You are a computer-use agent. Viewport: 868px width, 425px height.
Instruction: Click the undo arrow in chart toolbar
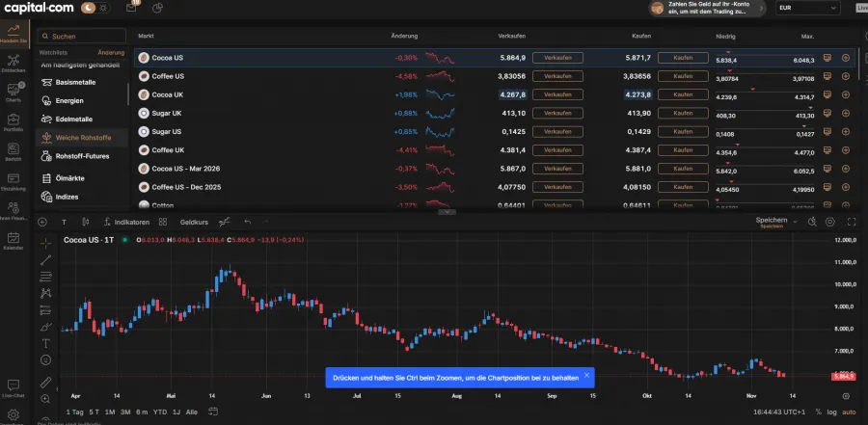[248, 222]
